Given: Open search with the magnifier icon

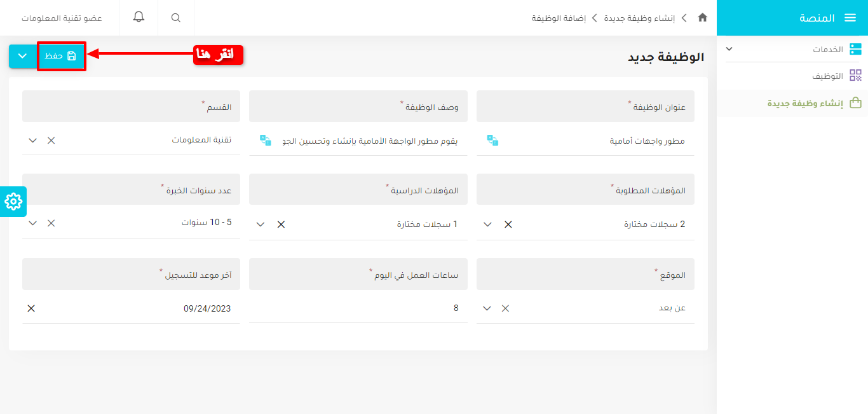Looking at the screenshot, I should coord(176,18).
